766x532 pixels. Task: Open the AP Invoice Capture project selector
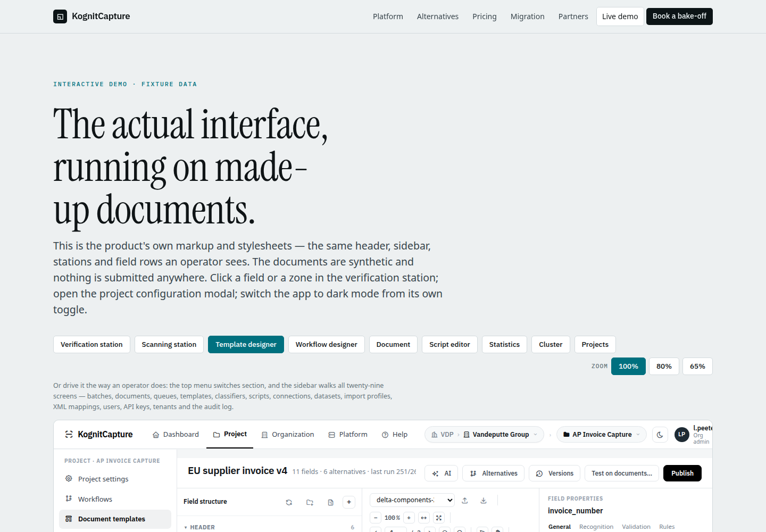click(602, 435)
